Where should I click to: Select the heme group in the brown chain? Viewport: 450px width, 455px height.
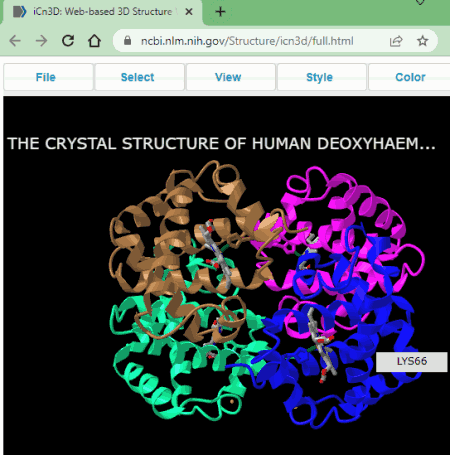click(217, 255)
